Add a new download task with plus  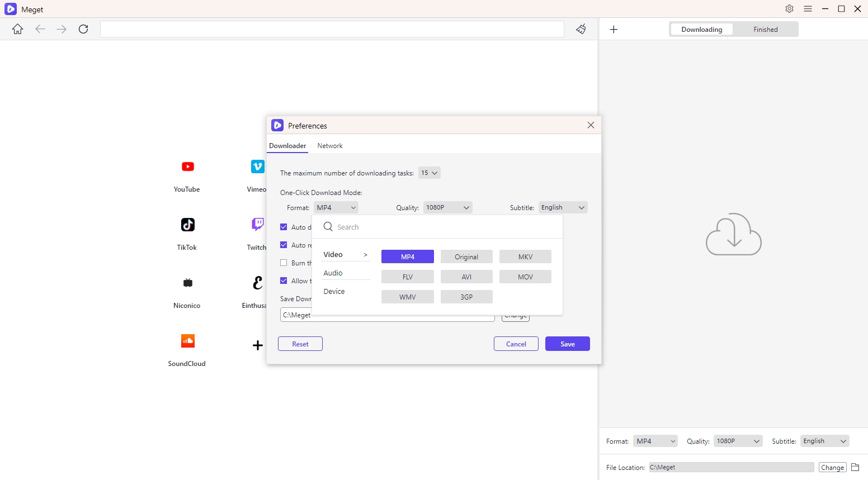pyautogui.click(x=614, y=30)
